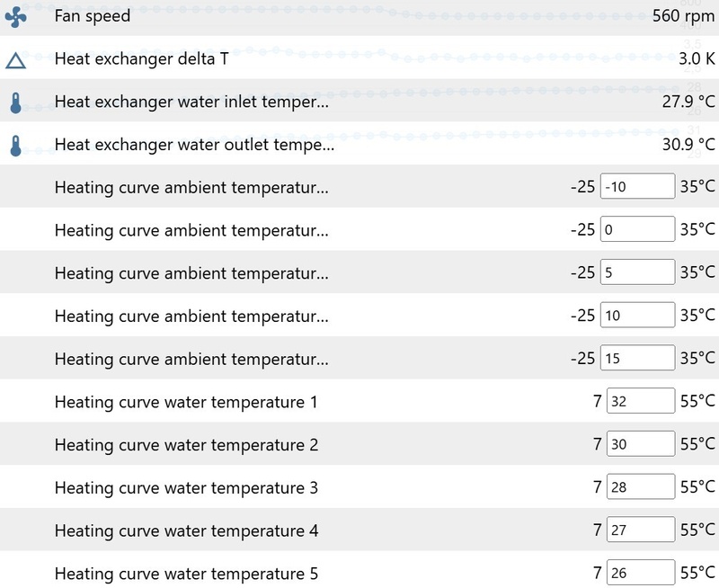Click the 27.9 °C inlet reading
The width and height of the screenshot is (719, 588).
click(688, 102)
